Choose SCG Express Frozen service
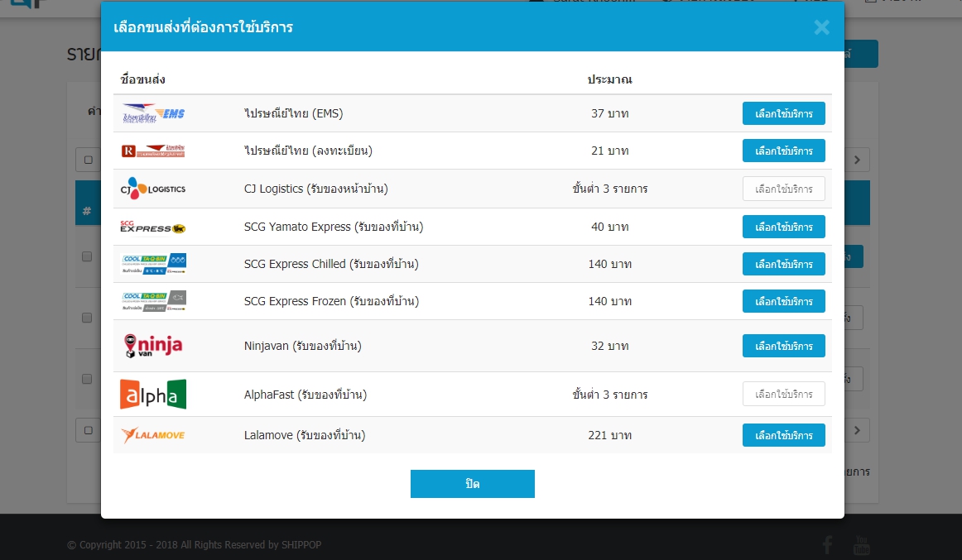Screen dimensions: 962x560 coord(783,301)
